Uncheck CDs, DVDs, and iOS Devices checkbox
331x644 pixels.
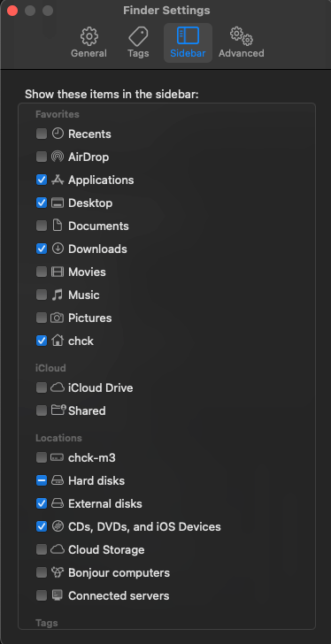(42, 526)
